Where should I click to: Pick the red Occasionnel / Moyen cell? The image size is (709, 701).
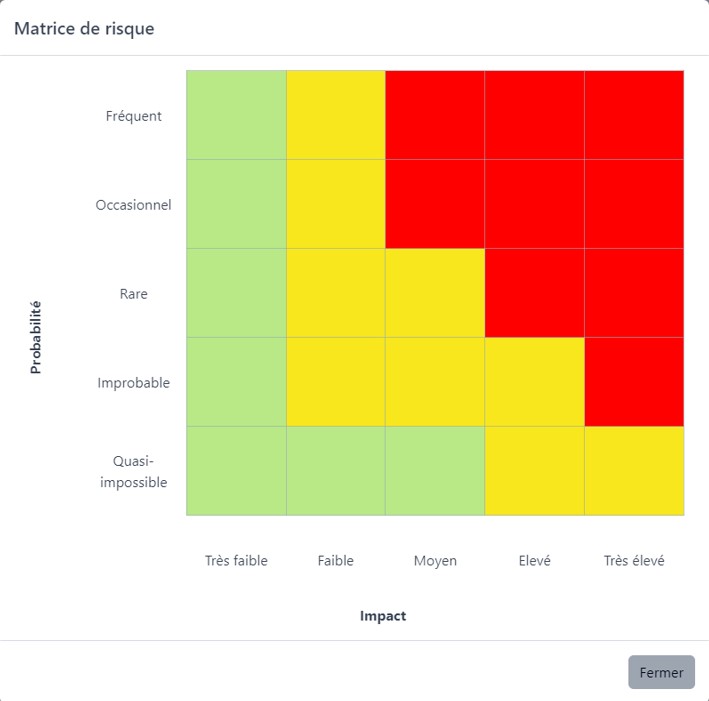coord(435,204)
